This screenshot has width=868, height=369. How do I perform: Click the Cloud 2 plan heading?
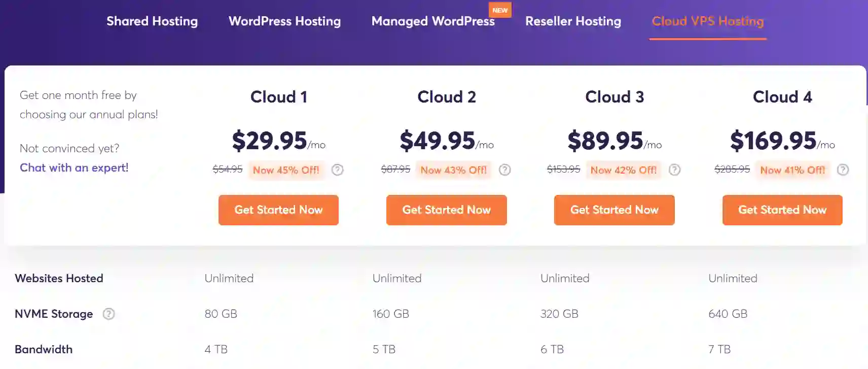(447, 97)
